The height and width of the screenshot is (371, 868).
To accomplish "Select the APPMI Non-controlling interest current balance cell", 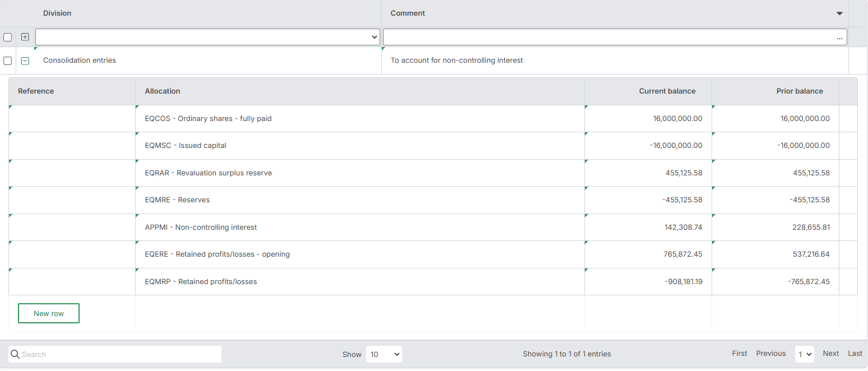I will tap(648, 228).
